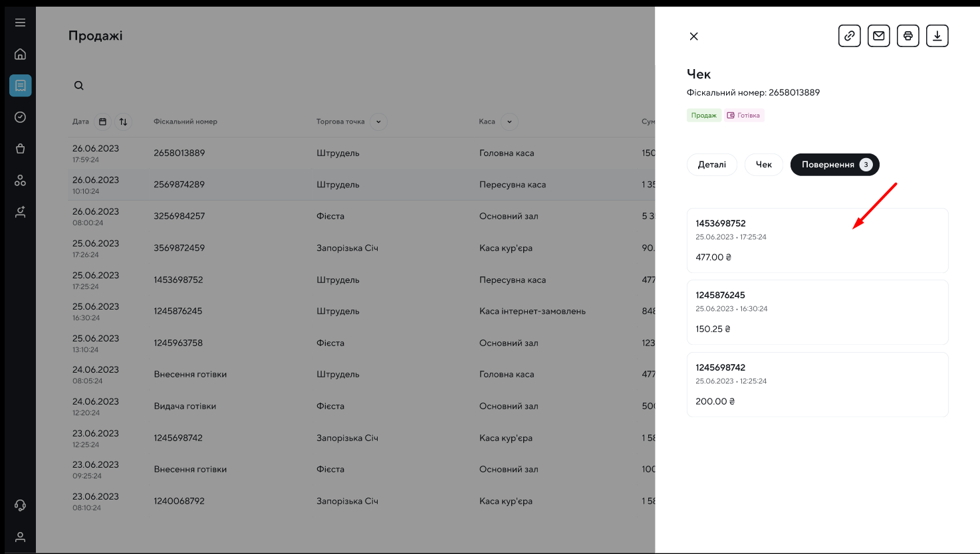Open return receipt 1453698752 card
980x554 pixels.
817,240
